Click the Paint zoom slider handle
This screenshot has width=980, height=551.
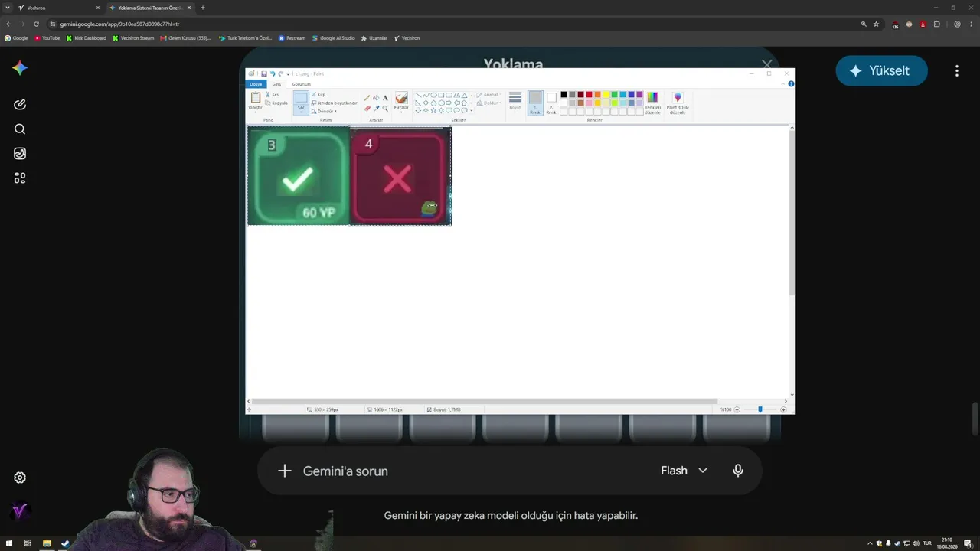point(760,409)
